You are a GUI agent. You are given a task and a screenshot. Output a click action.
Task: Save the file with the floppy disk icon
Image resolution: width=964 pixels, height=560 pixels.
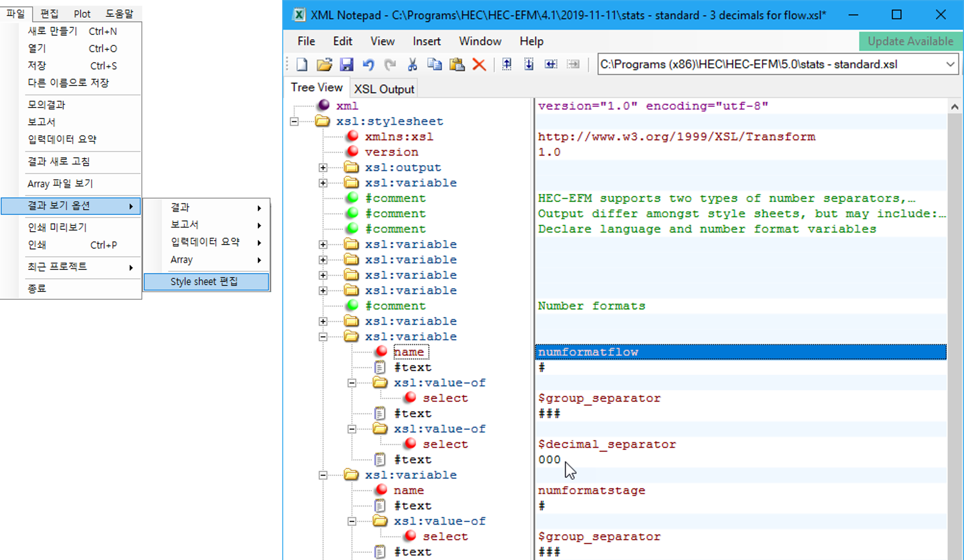pyautogui.click(x=346, y=64)
